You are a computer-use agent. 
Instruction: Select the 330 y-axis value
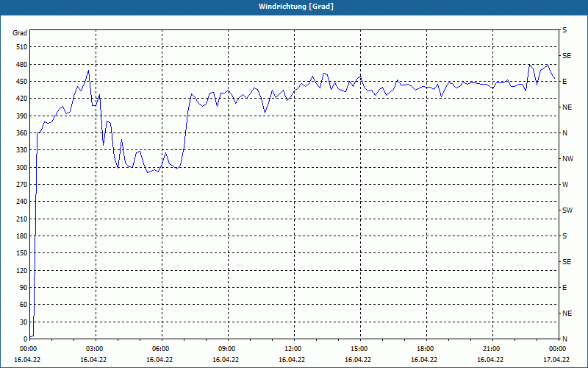(x=22, y=150)
